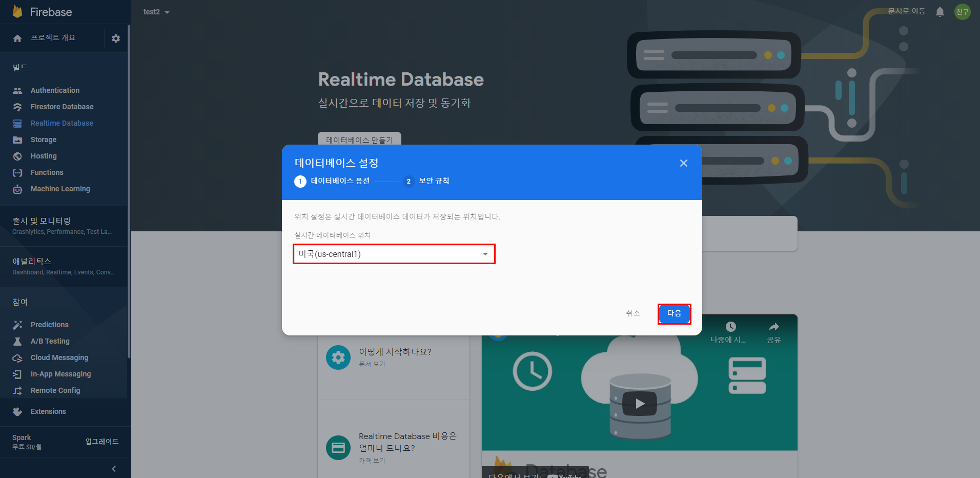Click the pricing card icon
980x478 pixels.
pyautogui.click(x=338, y=448)
